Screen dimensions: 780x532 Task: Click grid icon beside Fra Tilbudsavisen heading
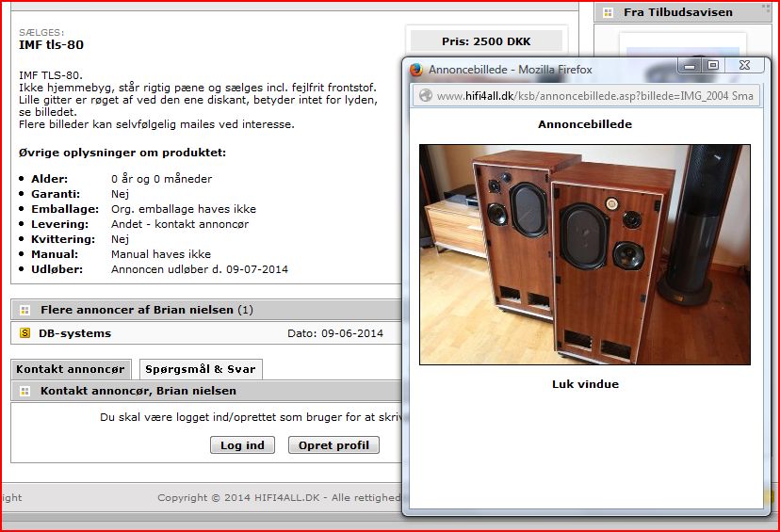coord(608,12)
